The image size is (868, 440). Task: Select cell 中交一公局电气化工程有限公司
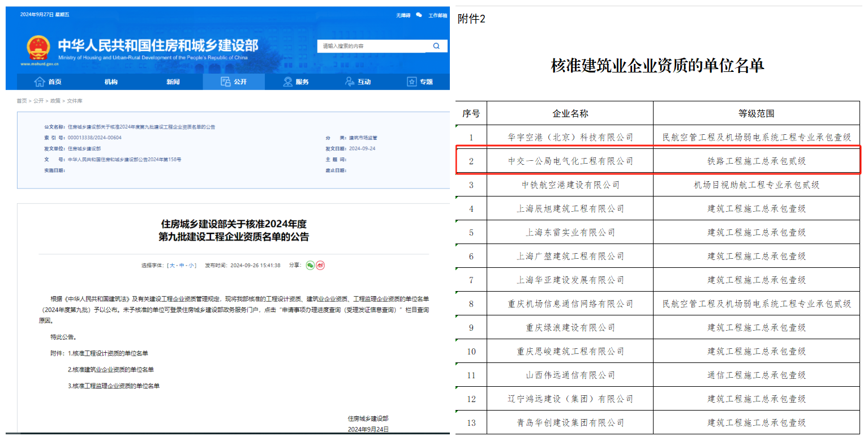[x=570, y=161]
